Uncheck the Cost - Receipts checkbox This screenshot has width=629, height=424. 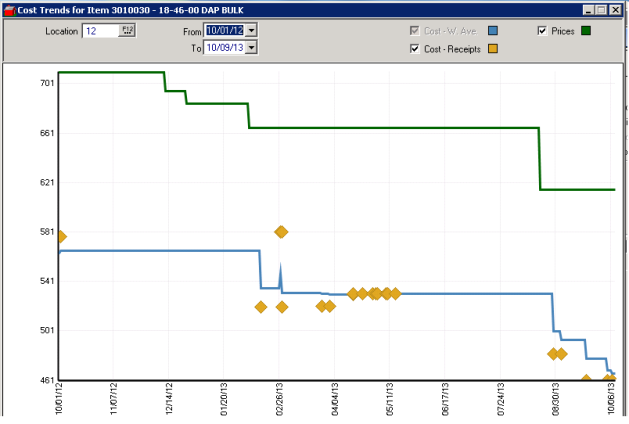pyautogui.click(x=415, y=48)
